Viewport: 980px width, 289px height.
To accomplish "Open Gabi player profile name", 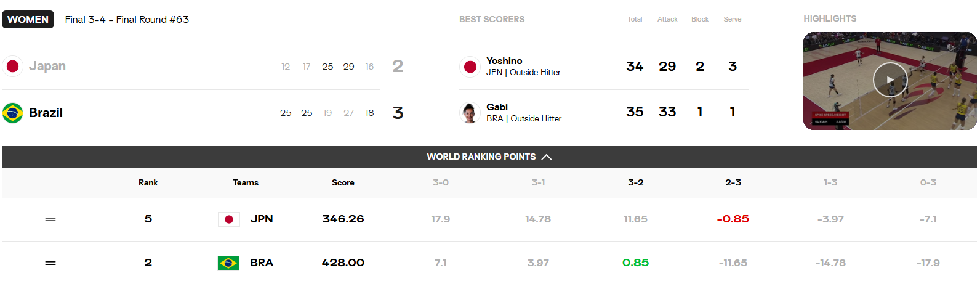I will [x=497, y=107].
